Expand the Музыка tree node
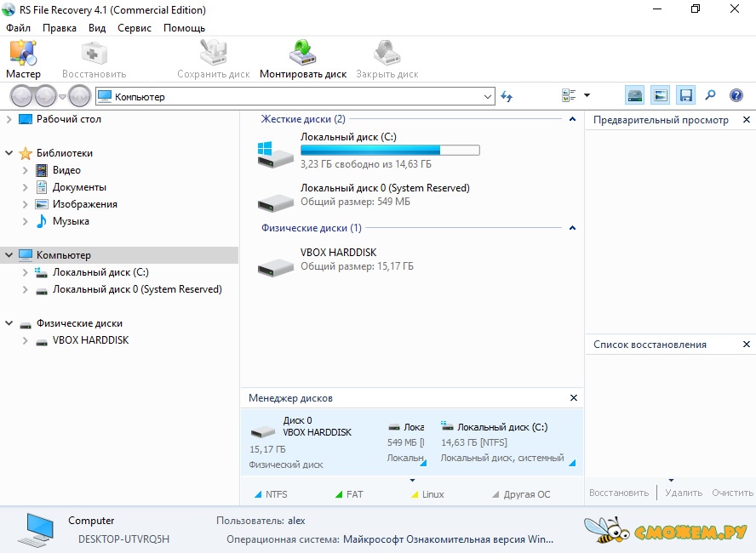The width and height of the screenshot is (756, 553). click(x=25, y=221)
